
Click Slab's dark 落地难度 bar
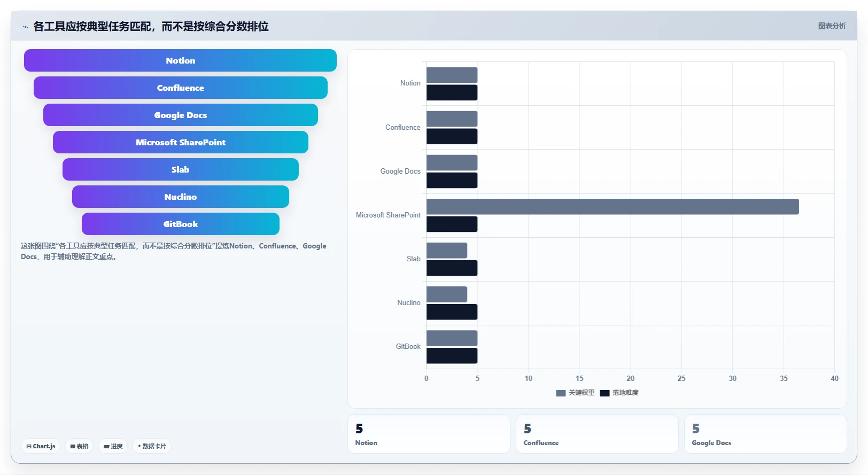pyautogui.click(x=452, y=268)
